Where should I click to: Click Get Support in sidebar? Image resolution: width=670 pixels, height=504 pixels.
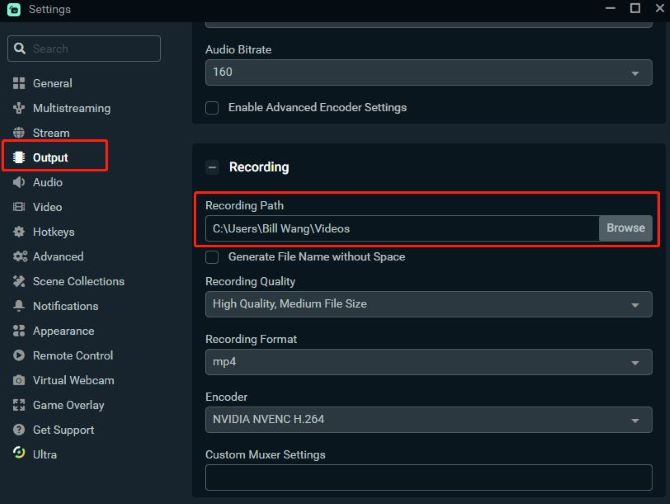point(63,430)
